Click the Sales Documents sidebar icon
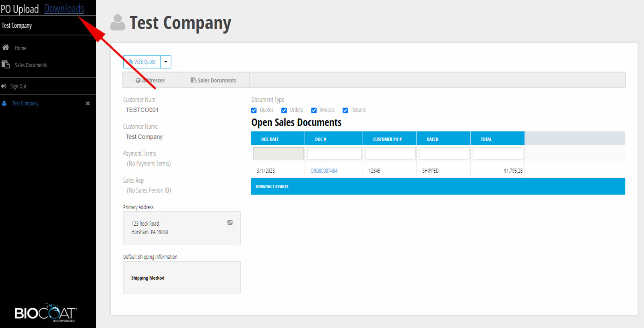Viewport: 644px width, 328px height. (x=6, y=64)
